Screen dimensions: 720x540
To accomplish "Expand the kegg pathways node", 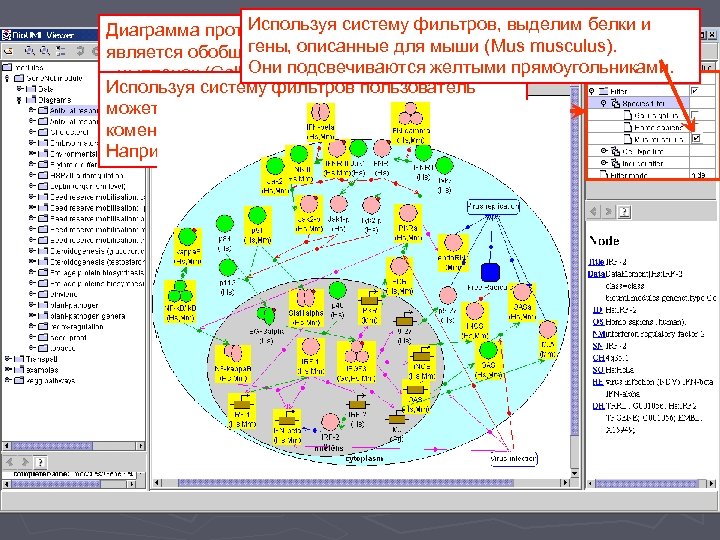I will pos(8,380).
